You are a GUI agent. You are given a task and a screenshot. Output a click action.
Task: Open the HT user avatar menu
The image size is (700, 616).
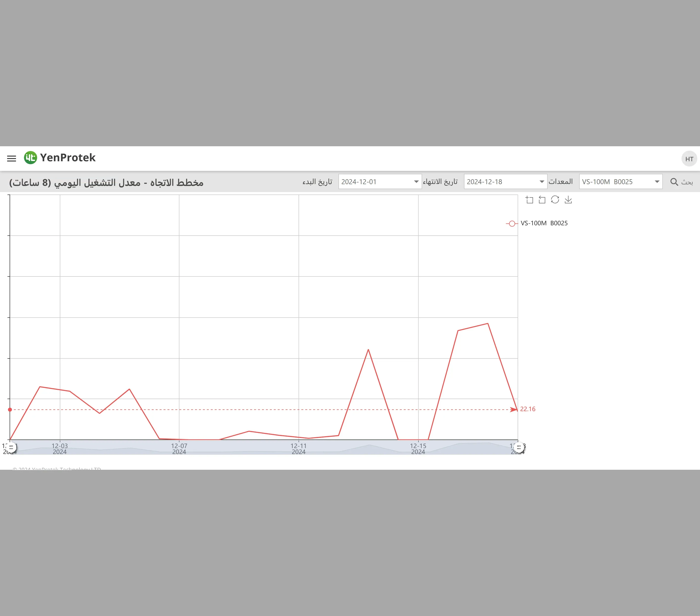[x=689, y=159]
